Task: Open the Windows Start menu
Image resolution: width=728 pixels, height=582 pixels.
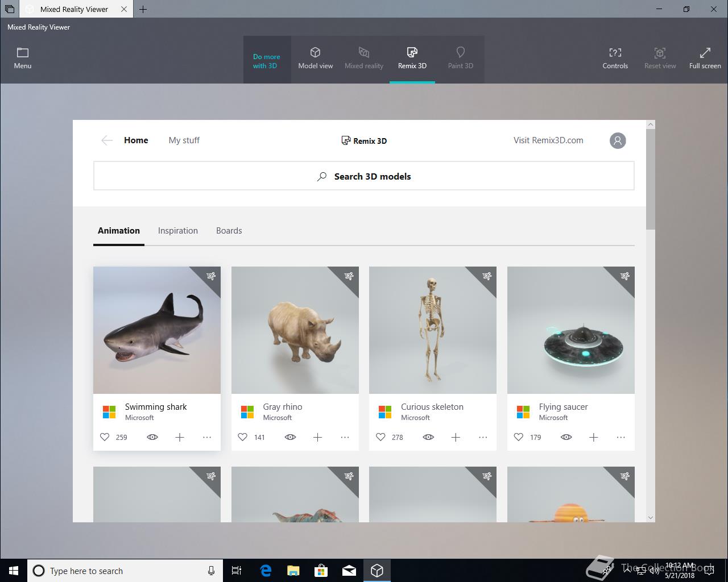Action: pyautogui.click(x=14, y=571)
